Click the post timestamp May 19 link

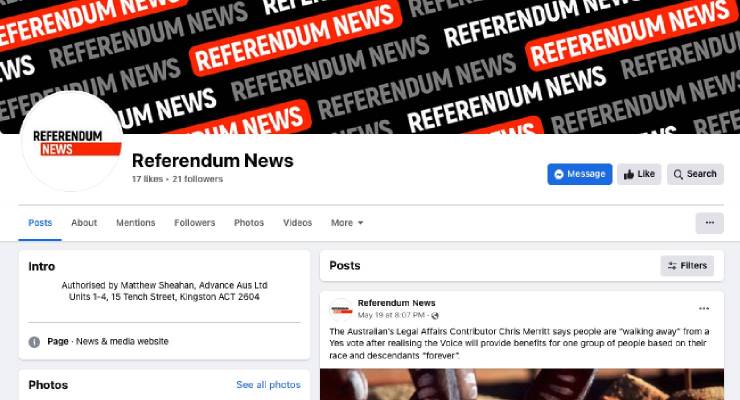pos(391,315)
